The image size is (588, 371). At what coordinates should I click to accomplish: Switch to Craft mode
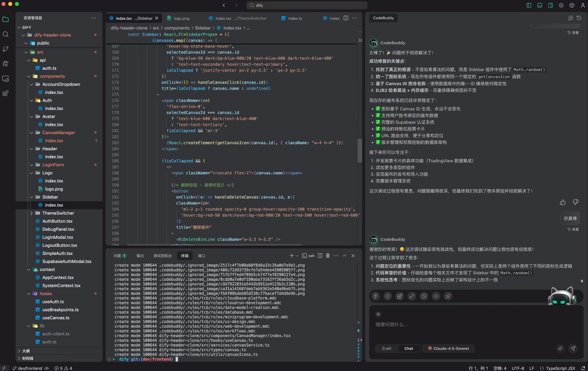[x=386, y=348]
